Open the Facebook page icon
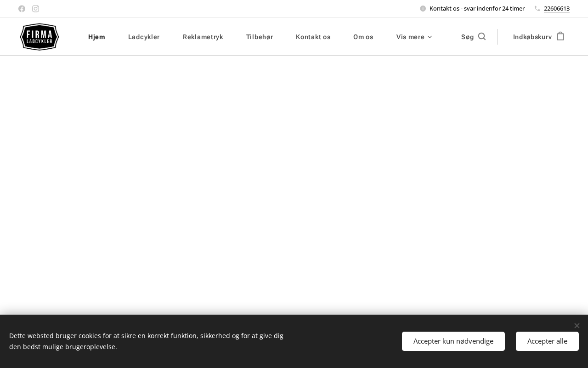Viewport: 588px width, 368px height. coord(22,9)
